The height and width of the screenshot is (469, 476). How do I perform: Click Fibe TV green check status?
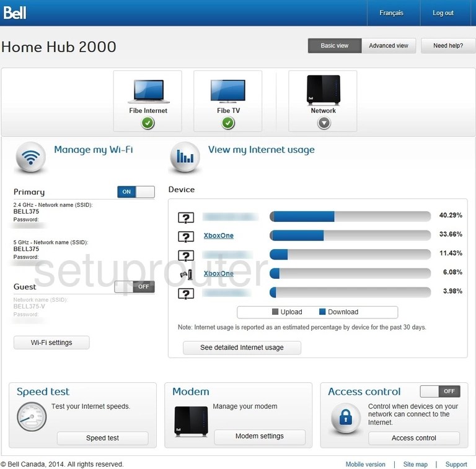[x=228, y=123]
